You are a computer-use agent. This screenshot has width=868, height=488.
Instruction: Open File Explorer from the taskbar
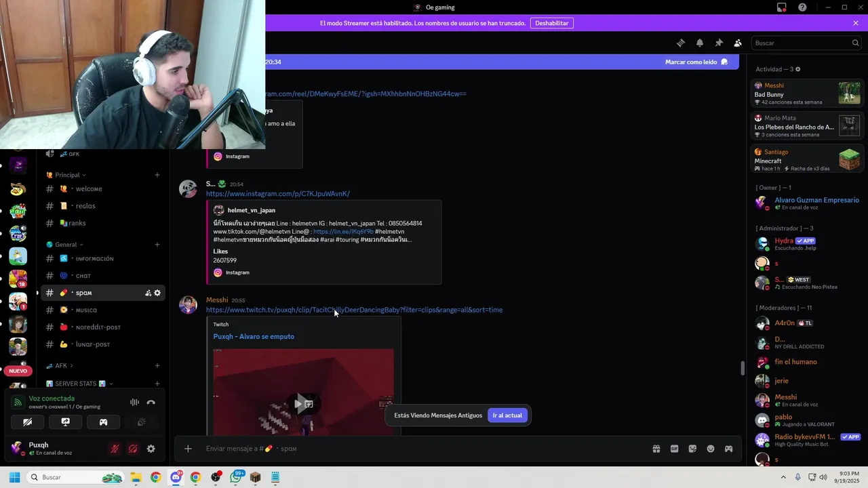(136, 477)
